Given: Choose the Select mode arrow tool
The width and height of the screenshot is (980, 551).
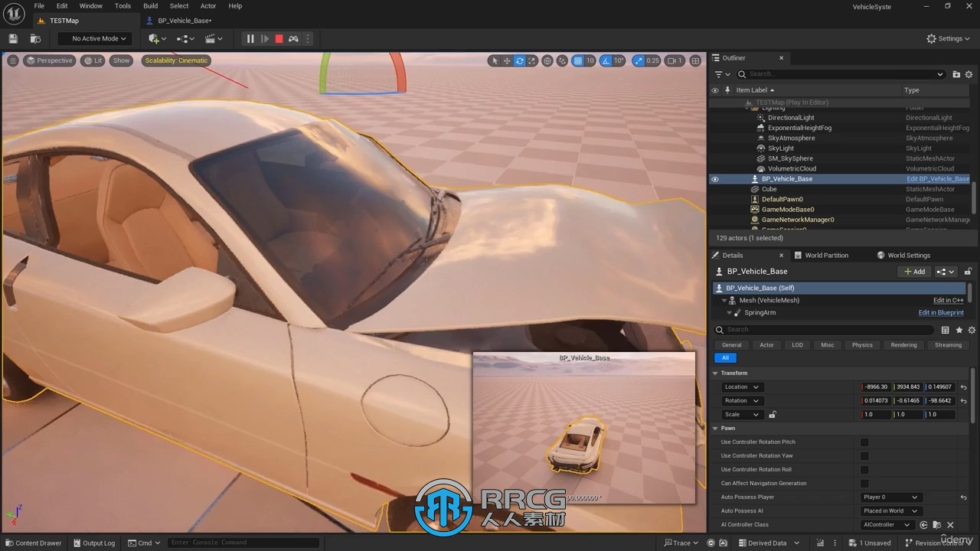Looking at the screenshot, I should tap(495, 60).
